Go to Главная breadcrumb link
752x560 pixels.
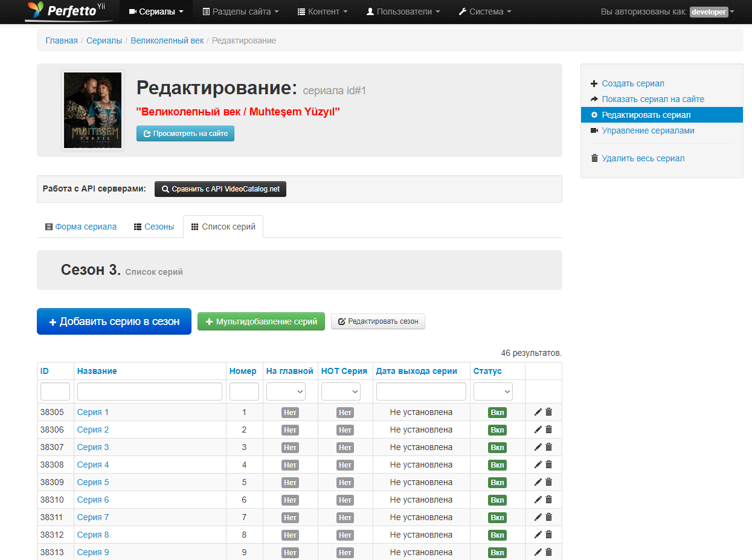(x=62, y=40)
